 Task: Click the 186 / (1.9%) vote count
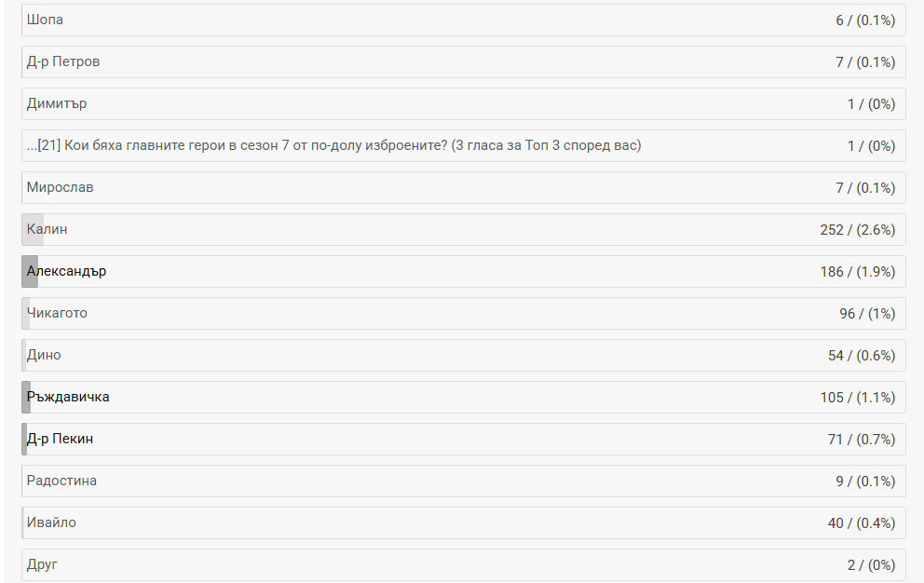click(857, 272)
